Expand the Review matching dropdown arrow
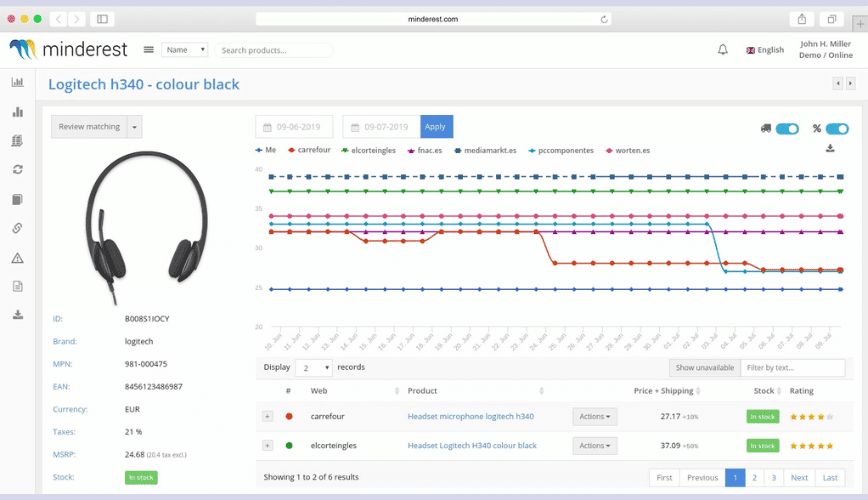The height and width of the screenshot is (500, 868). click(x=135, y=127)
